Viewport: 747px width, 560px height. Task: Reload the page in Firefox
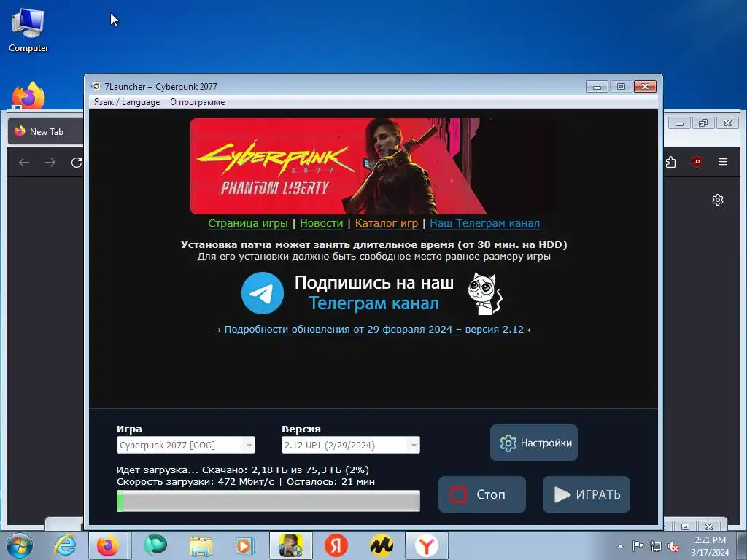pyautogui.click(x=76, y=163)
